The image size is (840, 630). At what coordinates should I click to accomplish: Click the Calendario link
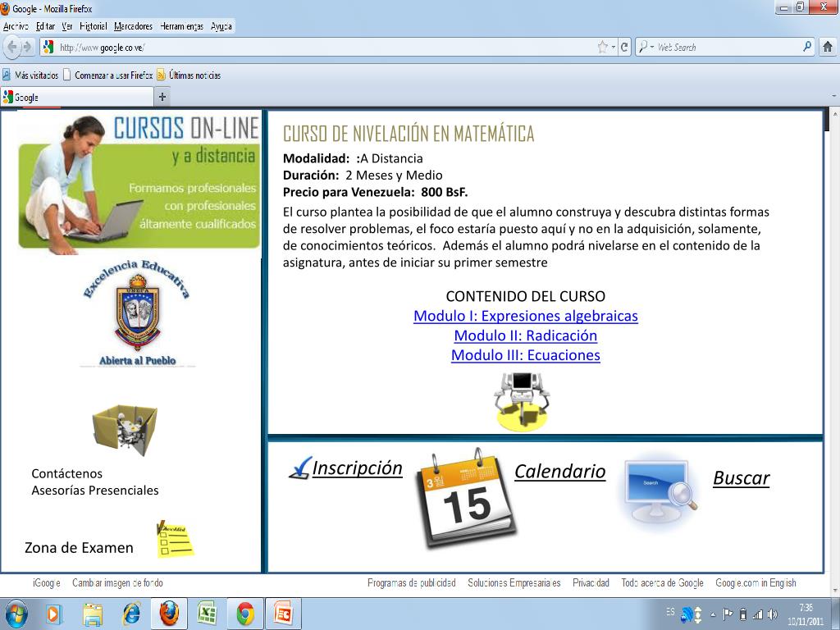(559, 471)
